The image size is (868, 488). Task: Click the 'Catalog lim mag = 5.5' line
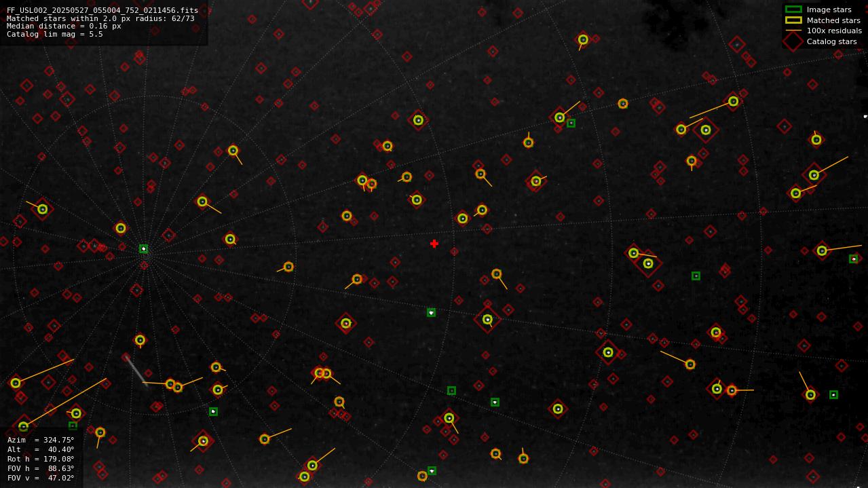click(x=55, y=34)
